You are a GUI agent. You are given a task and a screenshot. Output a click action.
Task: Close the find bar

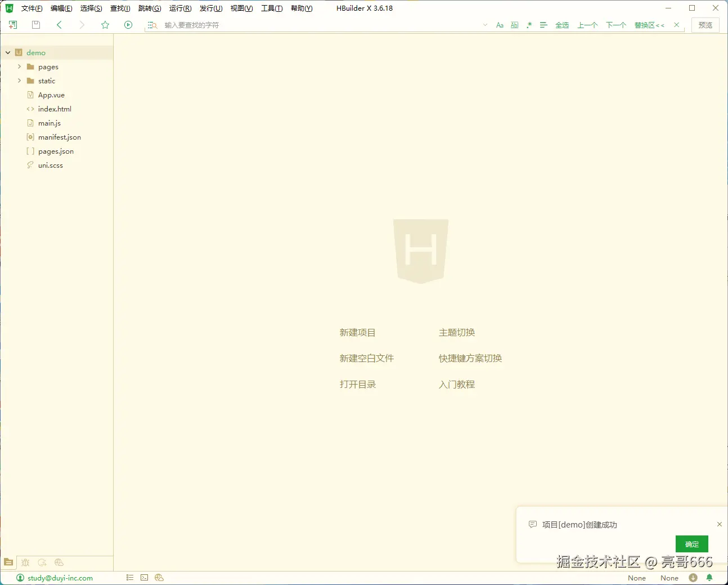pos(676,25)
